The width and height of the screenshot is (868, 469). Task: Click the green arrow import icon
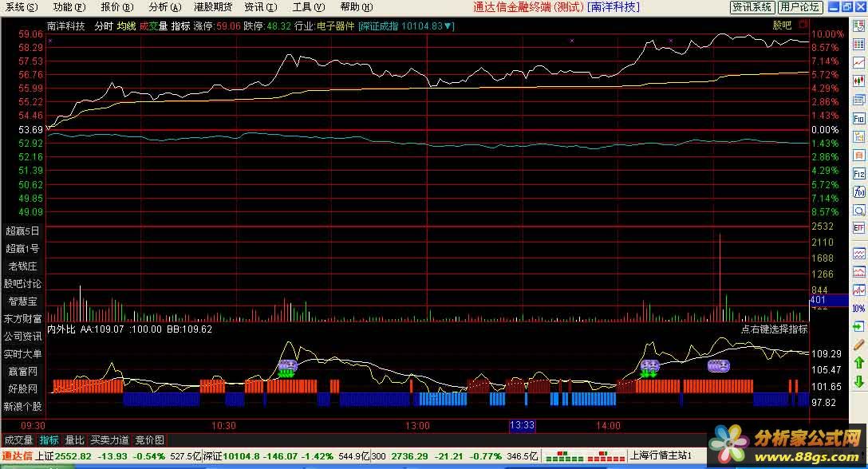[x=858, y=327]
